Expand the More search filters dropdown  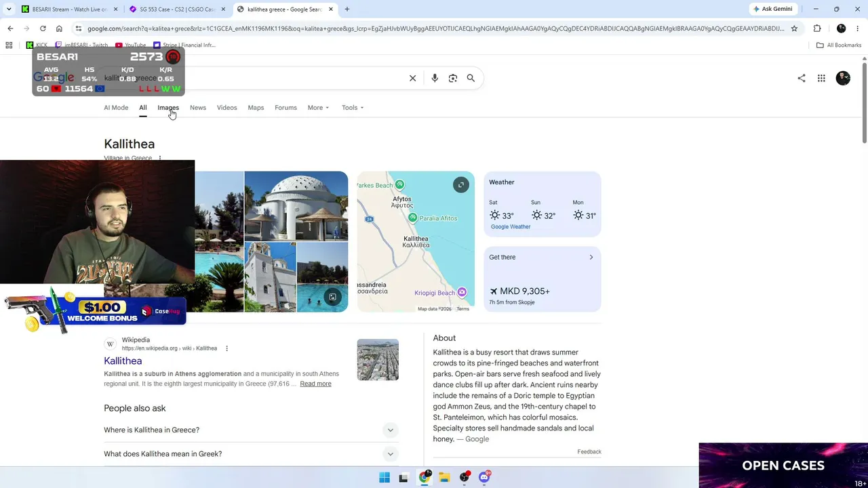318,108
